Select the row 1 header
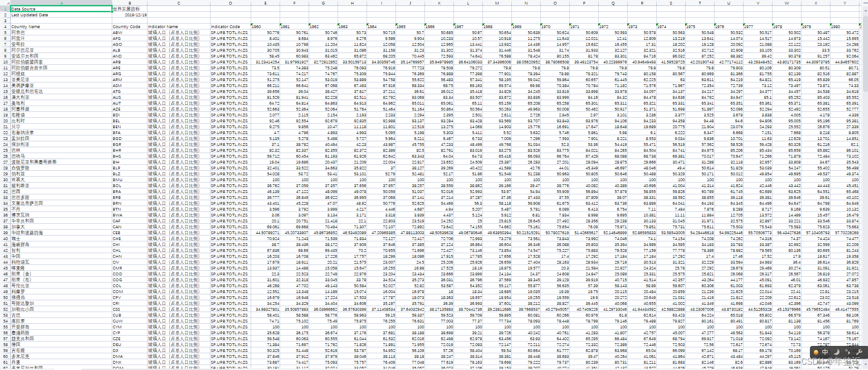The image size is (868, 370). coord(5,9)
